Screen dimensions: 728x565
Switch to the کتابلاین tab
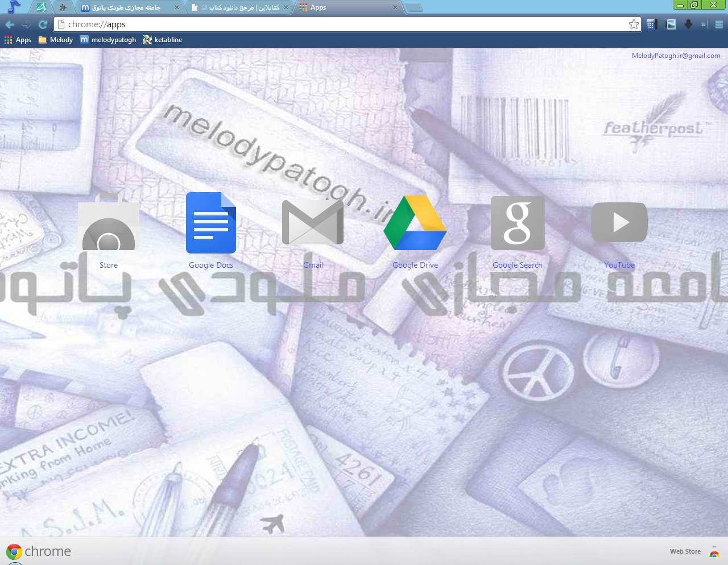239,7
